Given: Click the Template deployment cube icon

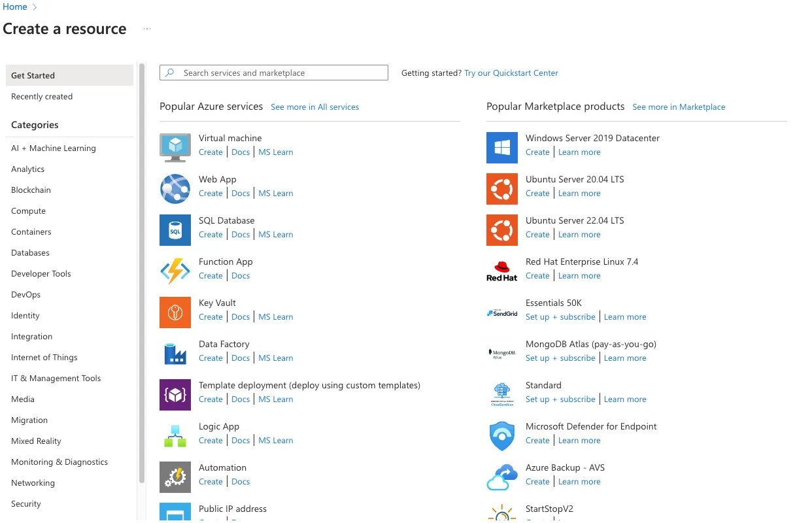Looking at the screenshot, I should pyautogui.click(x=175, y=395).
